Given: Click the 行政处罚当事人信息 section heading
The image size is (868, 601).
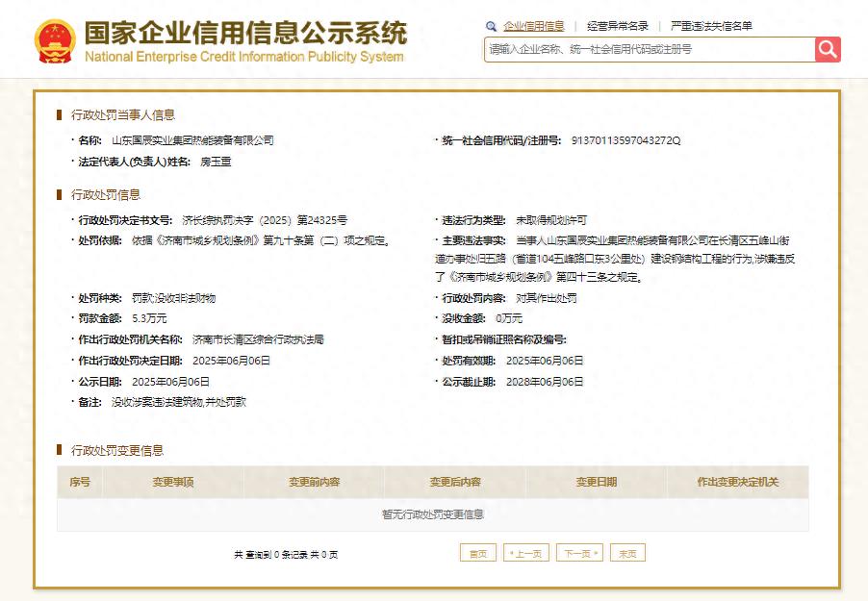Looking at the screenshot, I should point(123,115).
